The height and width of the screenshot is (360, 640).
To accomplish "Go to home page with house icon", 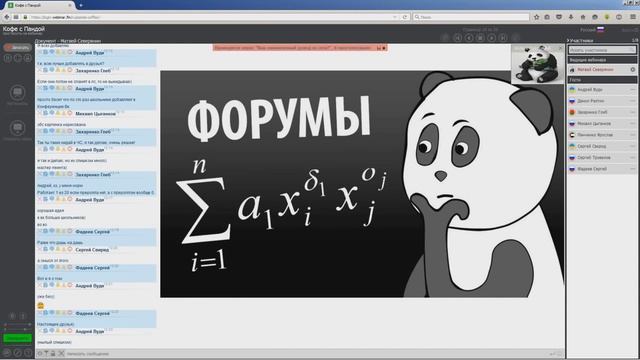I will point(583,17).
